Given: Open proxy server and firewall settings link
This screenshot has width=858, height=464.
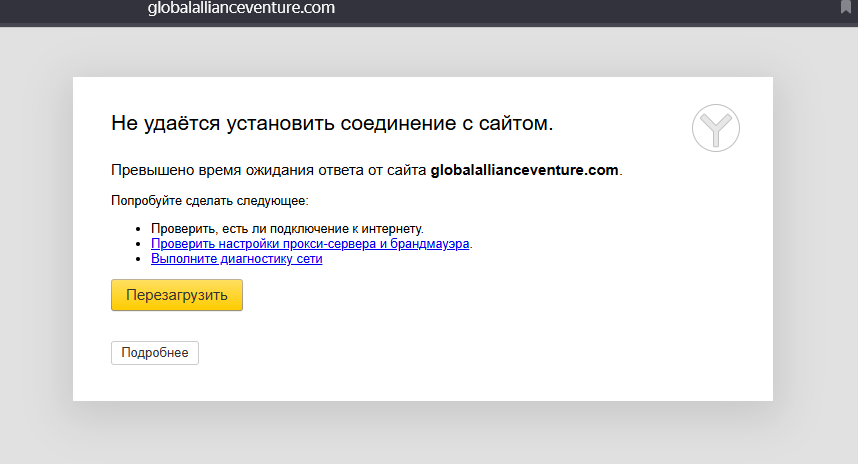Looking at the screenshot, I should click(x=310, y=244).
